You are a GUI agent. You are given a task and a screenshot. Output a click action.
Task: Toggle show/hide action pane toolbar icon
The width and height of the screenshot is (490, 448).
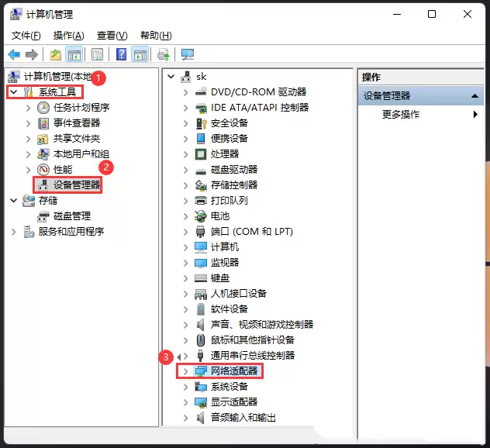140,55
